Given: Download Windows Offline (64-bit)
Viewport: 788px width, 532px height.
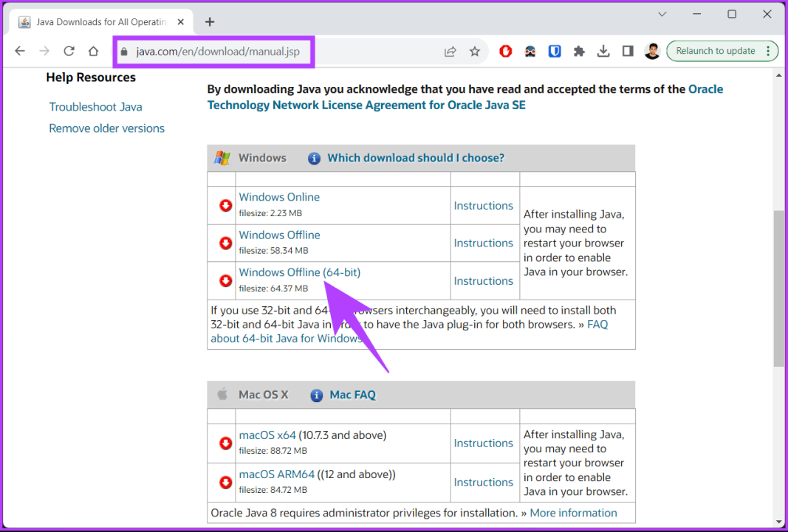Looking at the screenshot, I should pyautogui.click(x=299, y=273).
